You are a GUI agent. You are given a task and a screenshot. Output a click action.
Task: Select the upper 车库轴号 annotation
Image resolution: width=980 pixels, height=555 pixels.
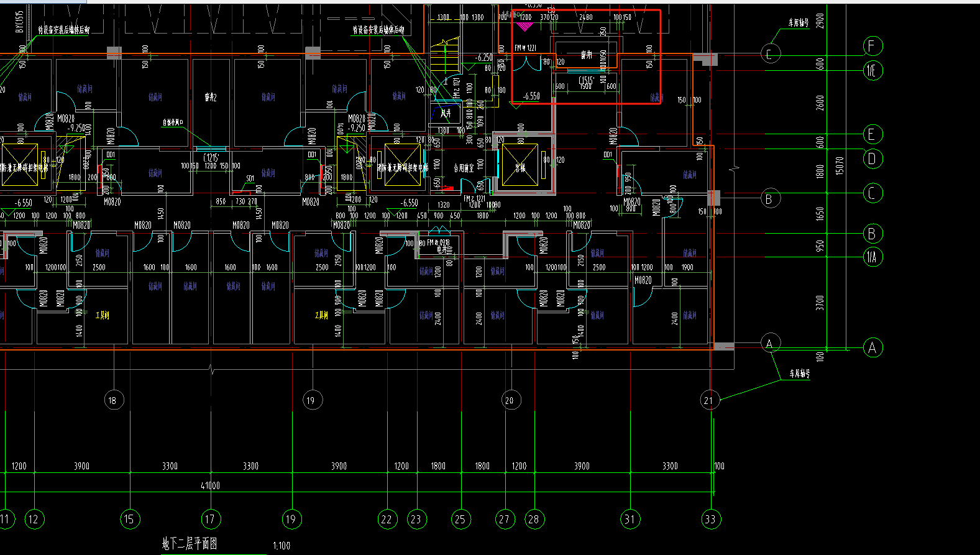[799, 23]
